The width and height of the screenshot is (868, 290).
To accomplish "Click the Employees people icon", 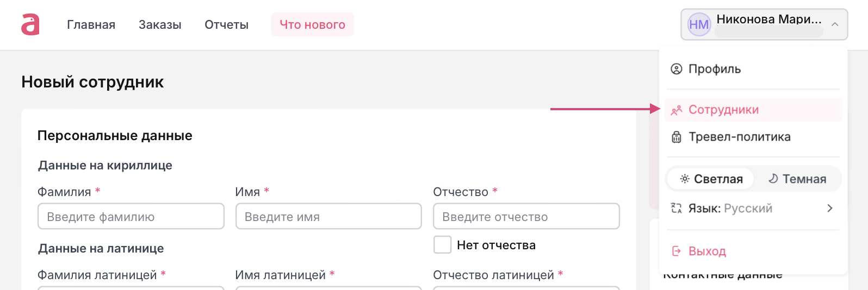I will pos(676,110).
